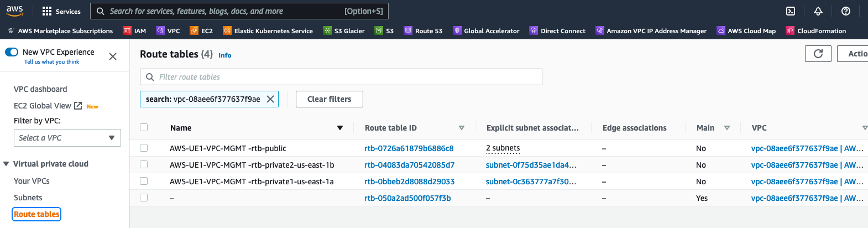Sort by Route table ID column arrow

click(462, 128)
